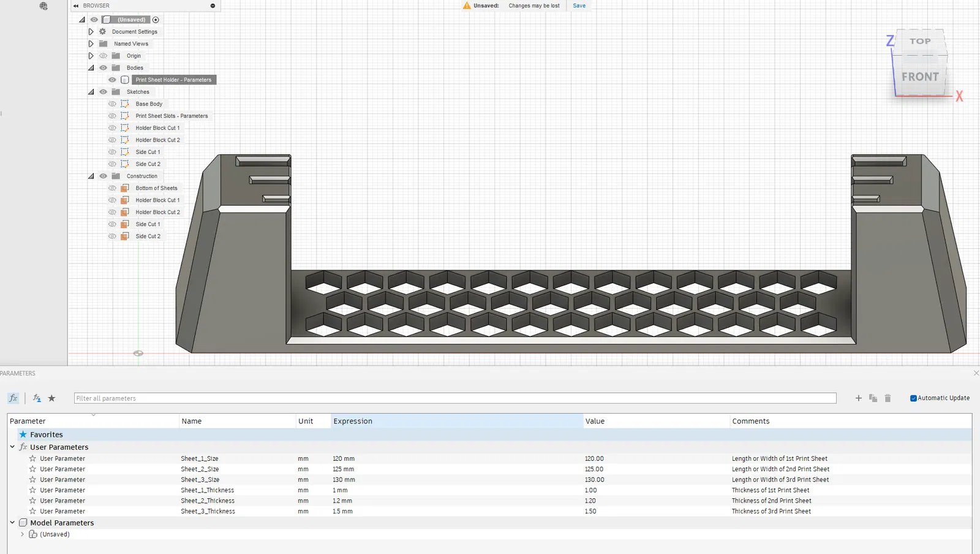Favorite the Sheet_1_Size parameter star
The image size is (980, 554).
(x=33, y=458)
